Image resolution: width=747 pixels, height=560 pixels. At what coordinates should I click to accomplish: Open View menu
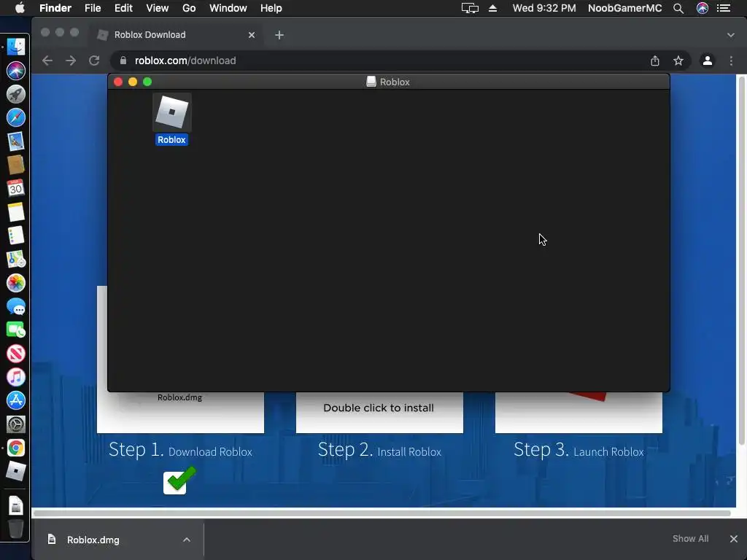(158, 8)
